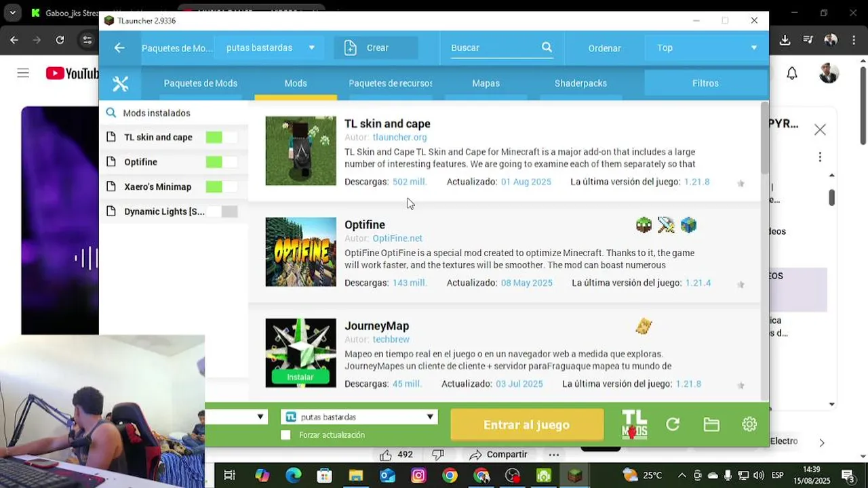
Task: Check the Forzar actualización checkbox
Action: 285,435
